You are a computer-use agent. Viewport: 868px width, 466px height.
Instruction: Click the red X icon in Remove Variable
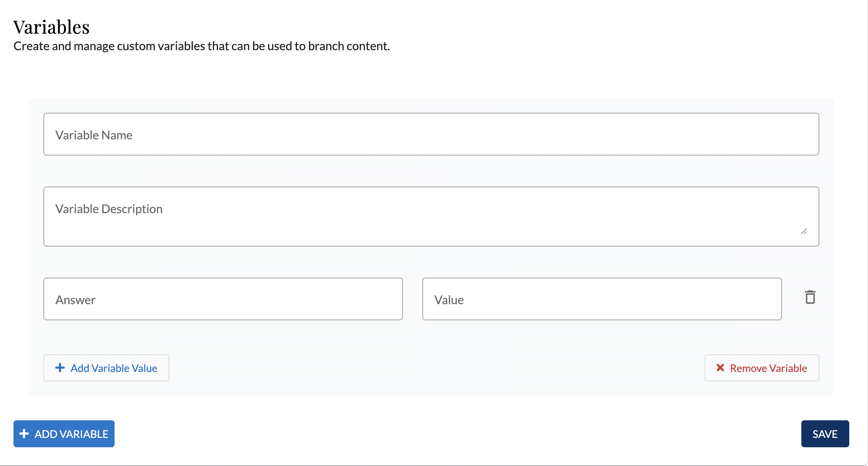tap(720, 368)
